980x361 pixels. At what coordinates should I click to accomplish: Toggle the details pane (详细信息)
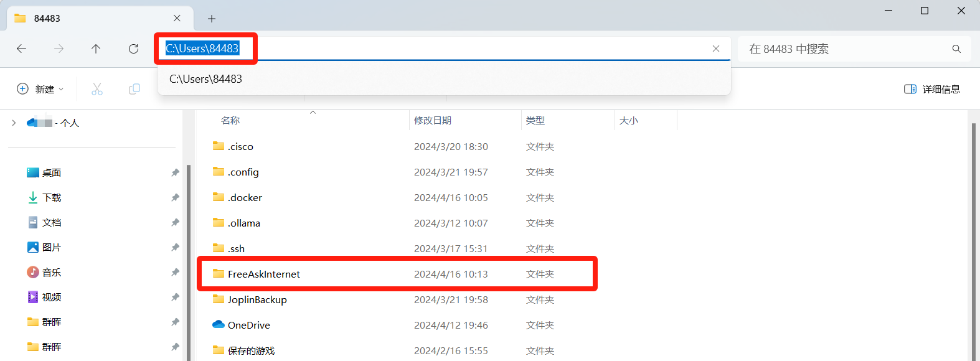click(931, 89)
